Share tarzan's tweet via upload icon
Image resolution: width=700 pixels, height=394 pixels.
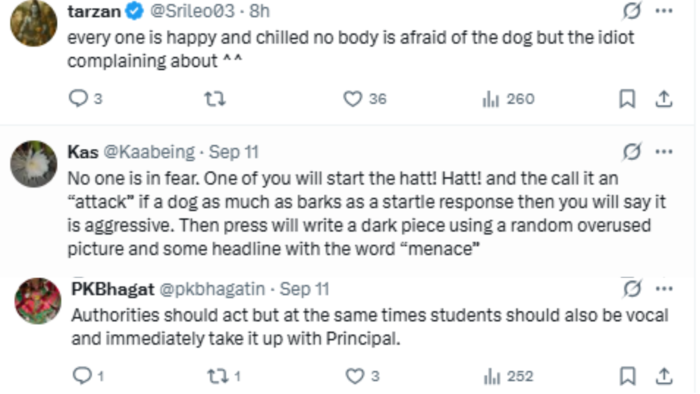click(x=664, y=99)
